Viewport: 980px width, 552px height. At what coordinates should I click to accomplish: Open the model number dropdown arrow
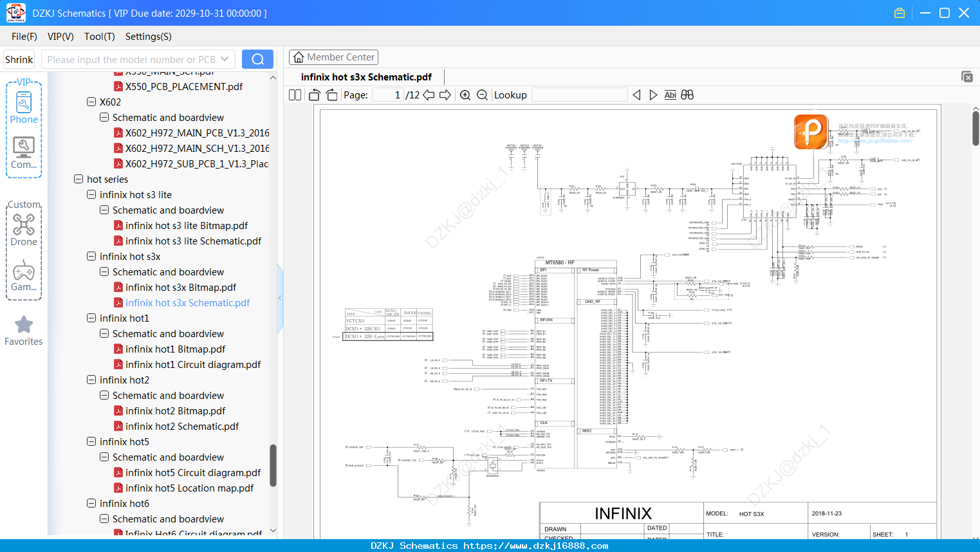[225, 59]
